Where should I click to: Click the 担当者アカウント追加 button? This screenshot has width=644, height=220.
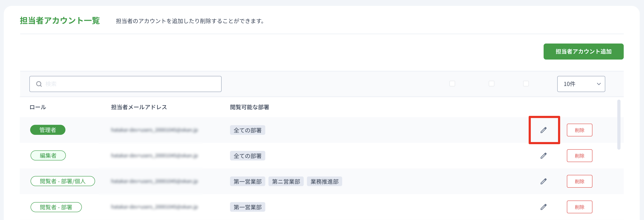[584, 52]
